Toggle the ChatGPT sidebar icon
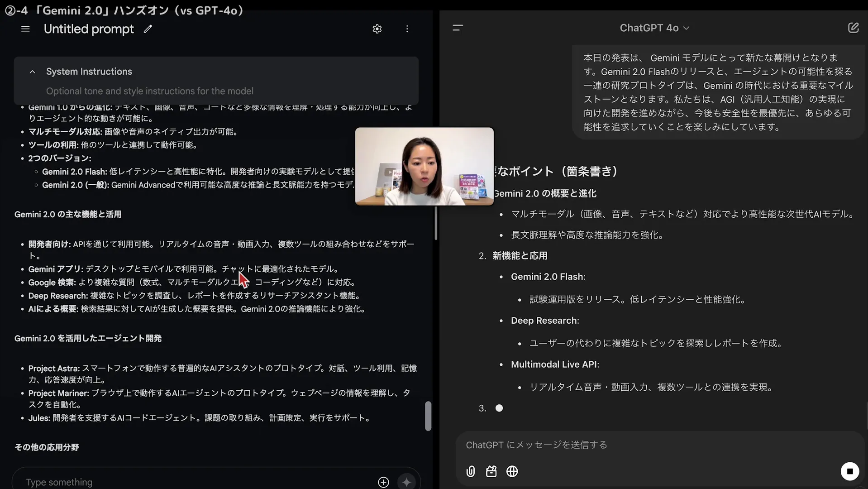 (x=458, y=28)
